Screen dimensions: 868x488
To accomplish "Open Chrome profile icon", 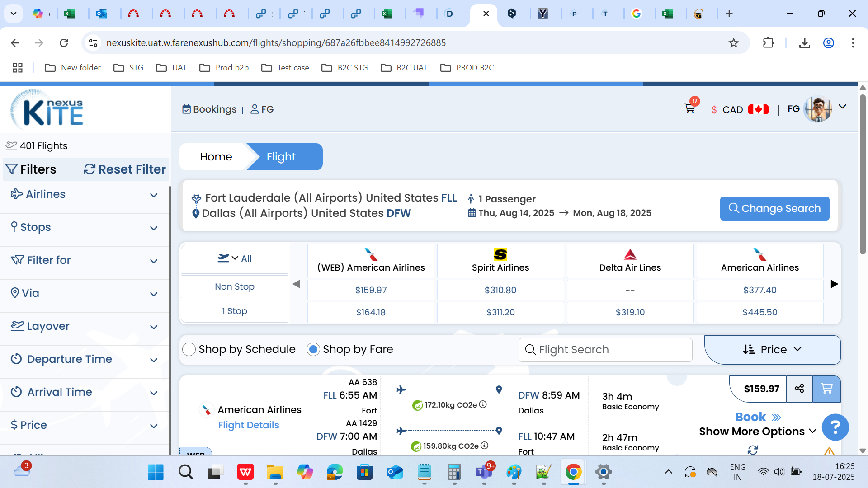I will click(828, 43).
